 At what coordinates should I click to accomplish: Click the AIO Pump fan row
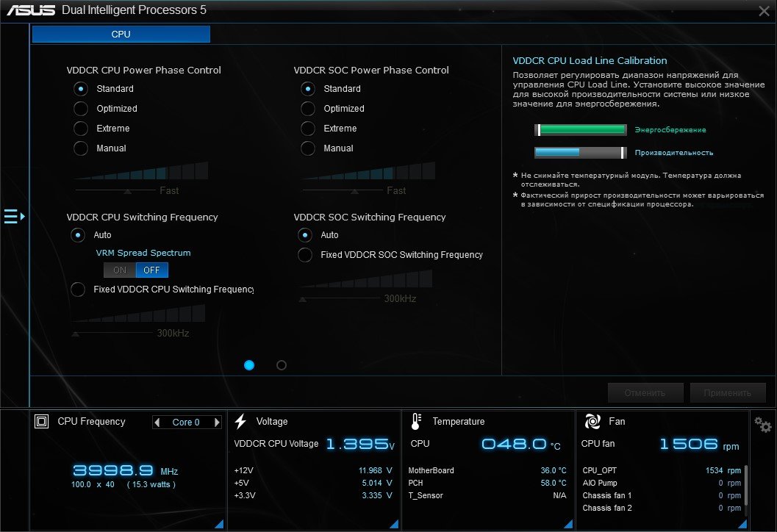pyautogui.click(x=662, y=483)
